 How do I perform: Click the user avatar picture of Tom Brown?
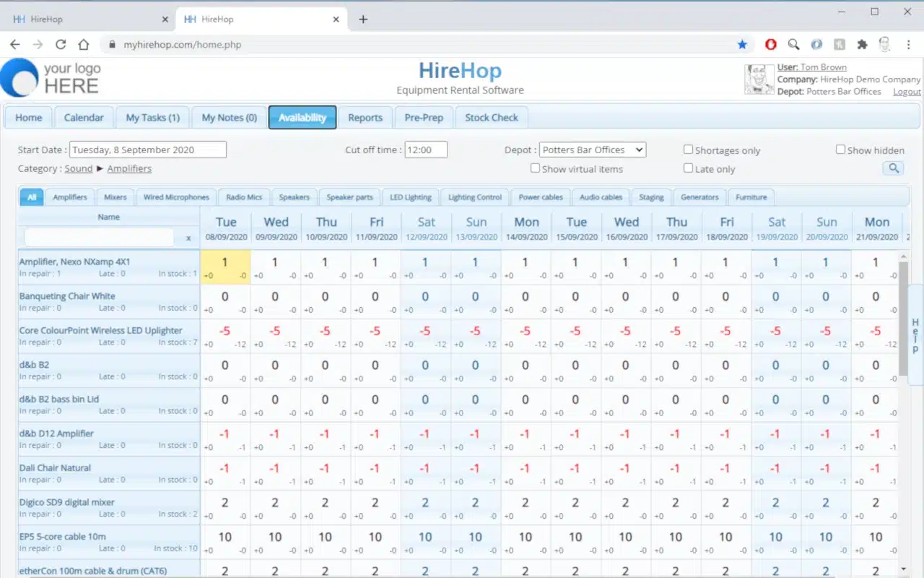(x=759, y=79)
